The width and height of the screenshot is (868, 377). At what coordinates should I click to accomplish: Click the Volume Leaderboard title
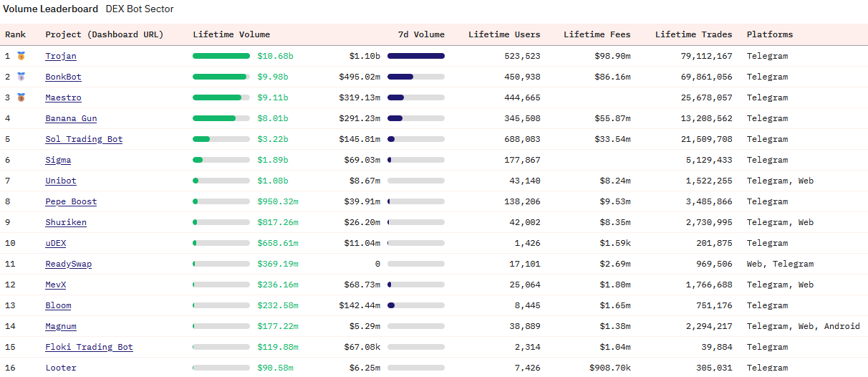coord(51,9)
